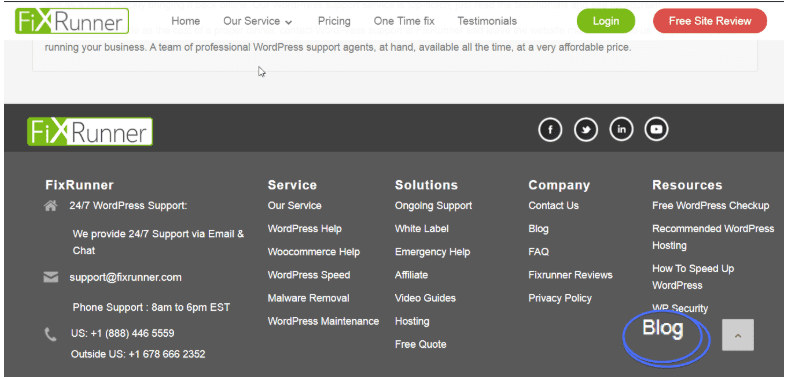Image resolution: width=785 pixels, height=379 pixels.
Task: Open the Privacy Policy link
Action: pyautogui.click(x=560, y=298)
